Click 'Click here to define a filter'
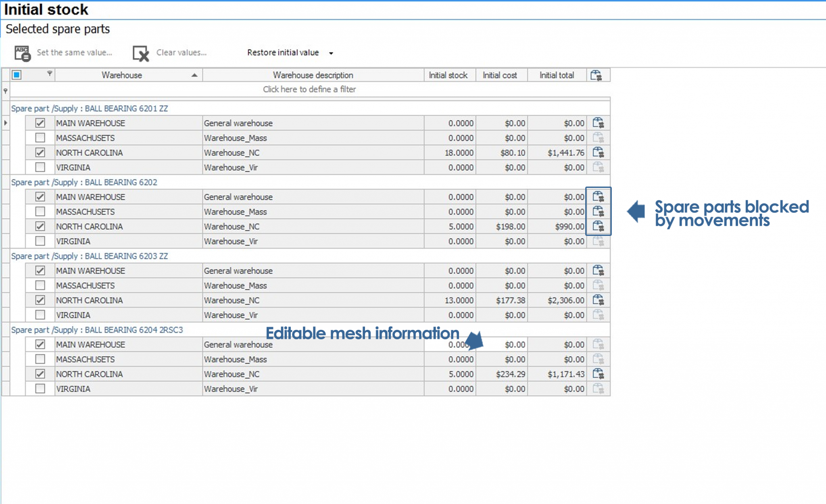Viewport: 826px width, 504px height. coord(309,90)
